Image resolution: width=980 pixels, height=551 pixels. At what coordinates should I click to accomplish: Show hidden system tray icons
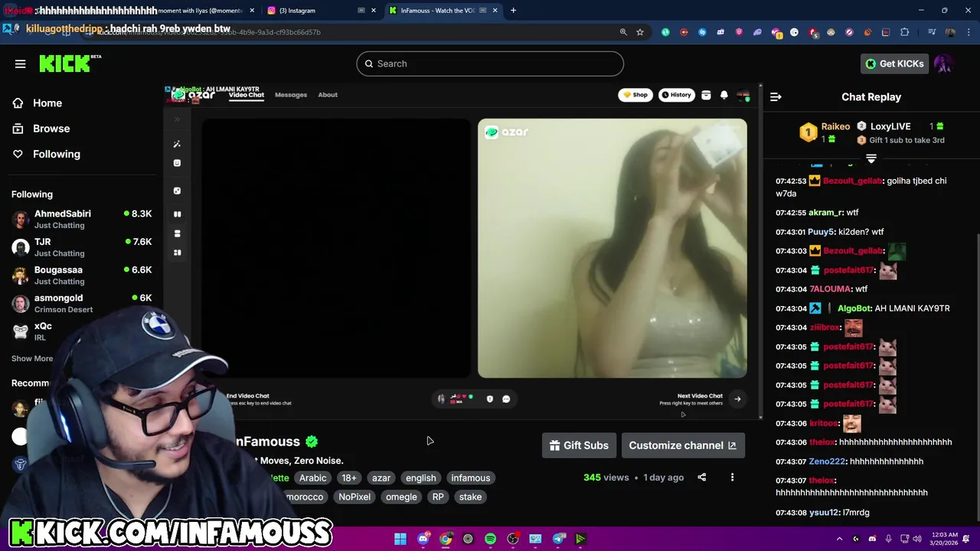[839, 539]
